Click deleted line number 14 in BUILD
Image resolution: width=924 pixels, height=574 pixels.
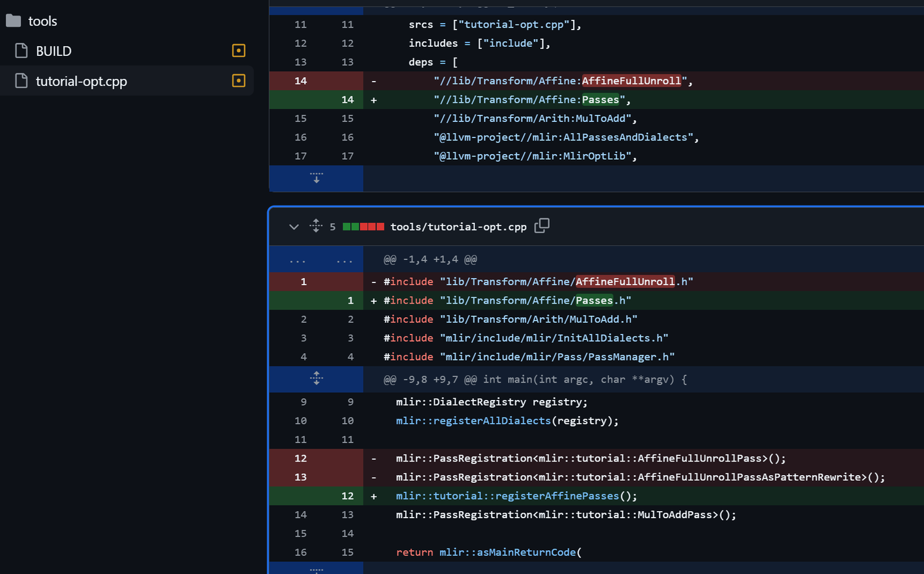click(x=300, y=81)
